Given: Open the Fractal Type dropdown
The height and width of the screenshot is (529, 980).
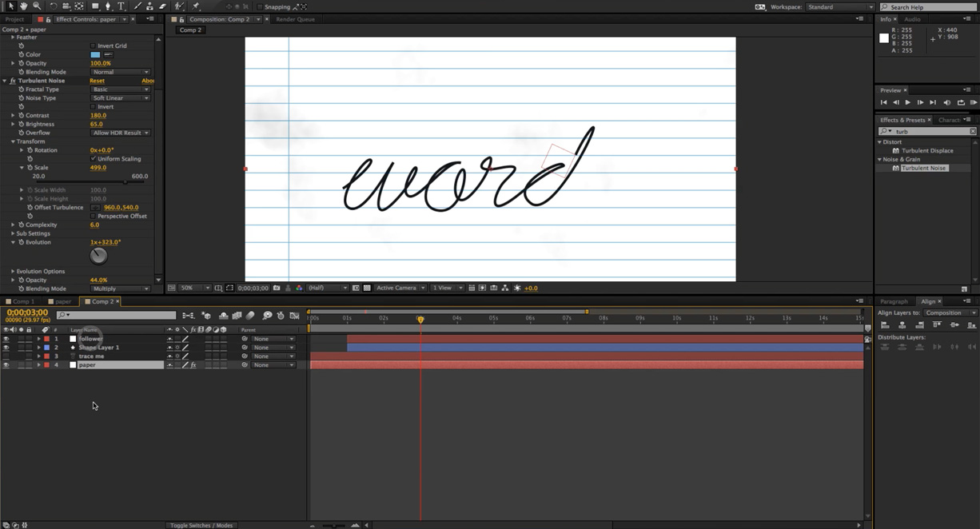Looking at the screenshot, I should point(120,89).
